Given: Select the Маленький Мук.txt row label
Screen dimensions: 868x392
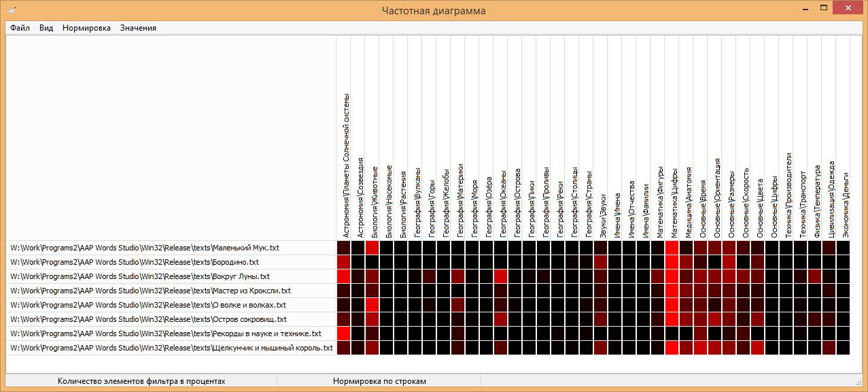Looking at the screenshot, I should coord(145,248).
